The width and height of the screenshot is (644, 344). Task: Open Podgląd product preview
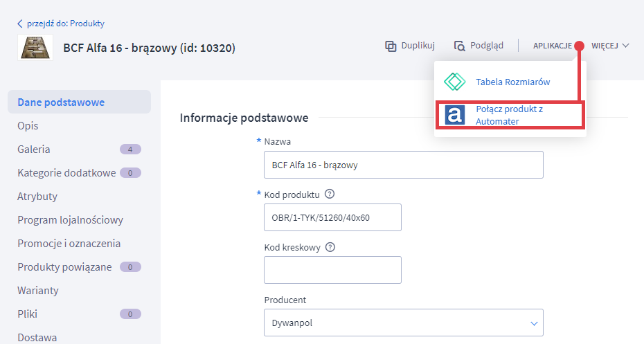click(x=479, y=46)
